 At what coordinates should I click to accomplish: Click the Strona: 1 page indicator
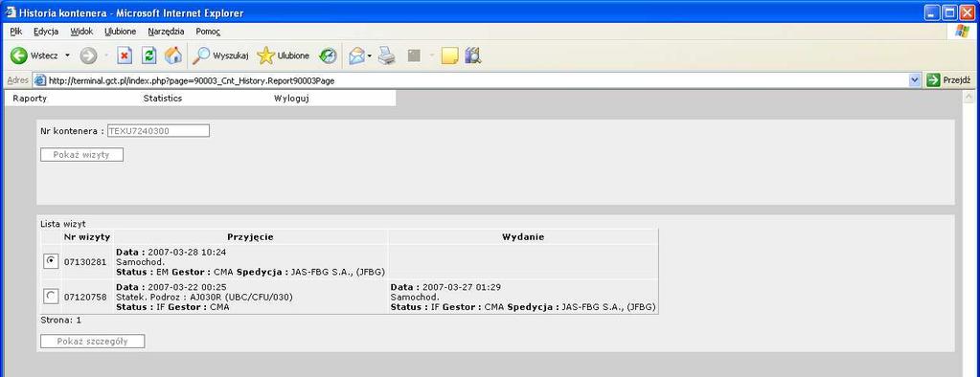[60, 320]
